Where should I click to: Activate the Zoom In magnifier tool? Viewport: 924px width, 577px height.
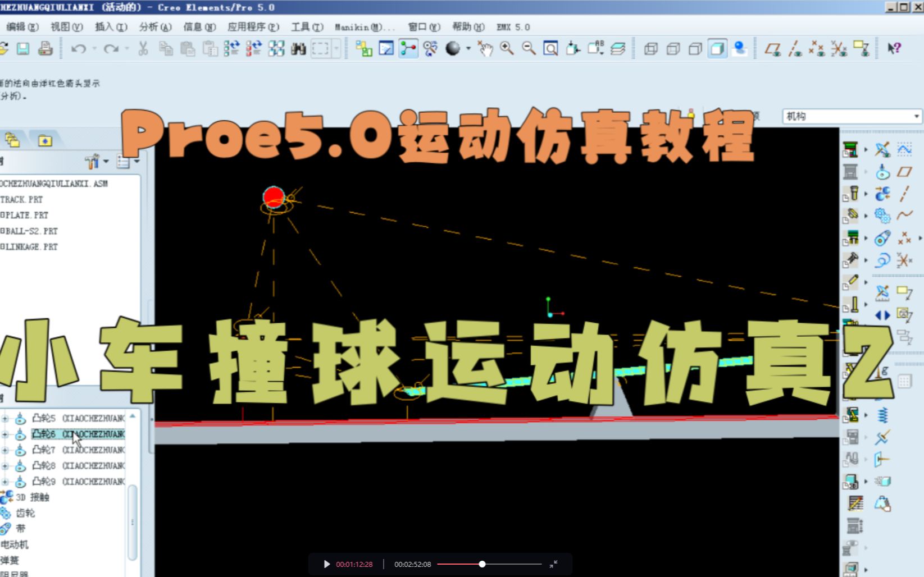tap(506, 48)
